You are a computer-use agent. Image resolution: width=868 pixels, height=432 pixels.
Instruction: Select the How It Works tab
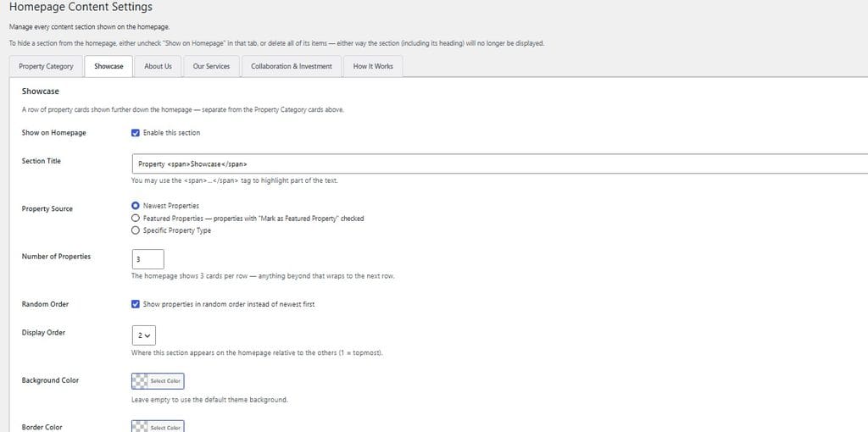tap(373, 66)
